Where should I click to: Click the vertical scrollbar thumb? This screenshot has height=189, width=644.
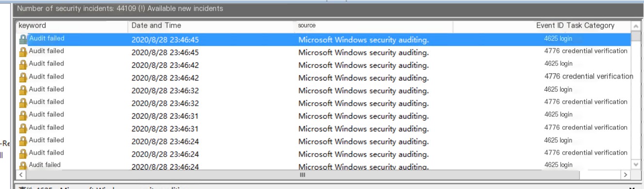[636, 37]
